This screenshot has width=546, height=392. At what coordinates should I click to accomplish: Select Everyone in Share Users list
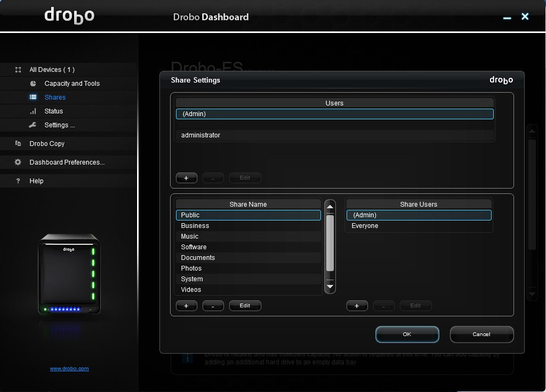coord(419,226)
